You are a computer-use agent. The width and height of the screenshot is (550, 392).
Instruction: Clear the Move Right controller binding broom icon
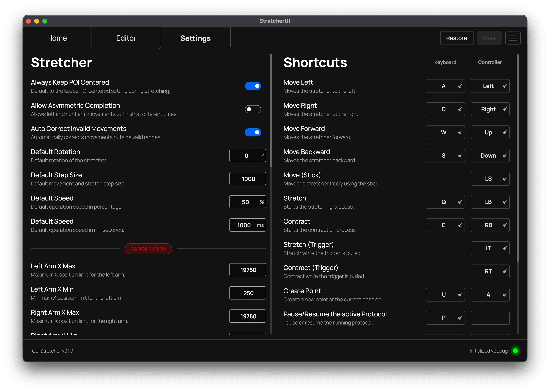[x=504, y=109]
